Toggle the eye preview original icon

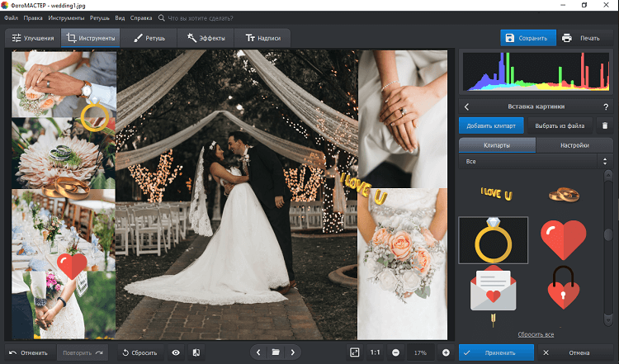tap(176, 352)
